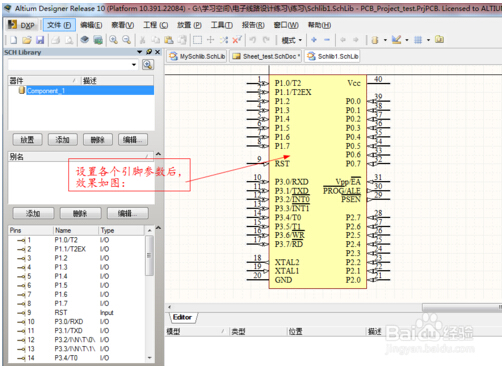Click the blue plus add-part icon

pos(314,40)
